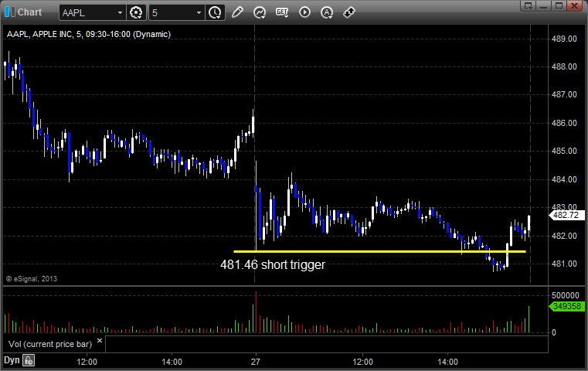The width and height of the screenshot is (588, 371).
Task: Click the green 349358 volume marker
Action: click(x=566, y=306)
